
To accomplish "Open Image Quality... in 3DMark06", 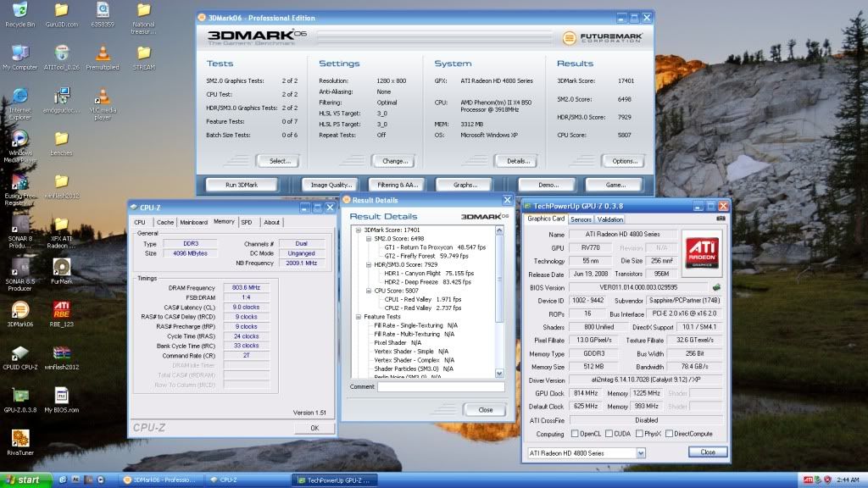I will pos(331,185).
